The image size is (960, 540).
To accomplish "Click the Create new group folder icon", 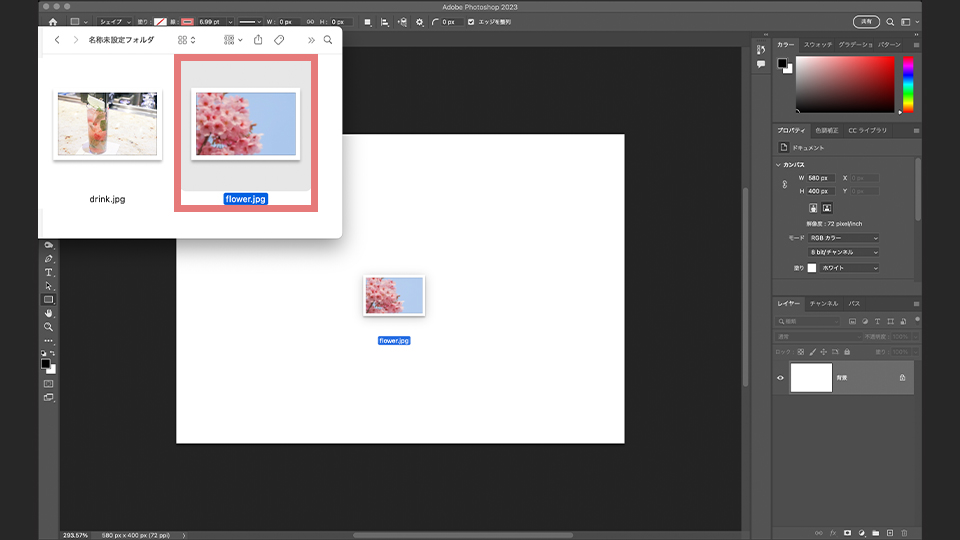I will tap(876, 533).
